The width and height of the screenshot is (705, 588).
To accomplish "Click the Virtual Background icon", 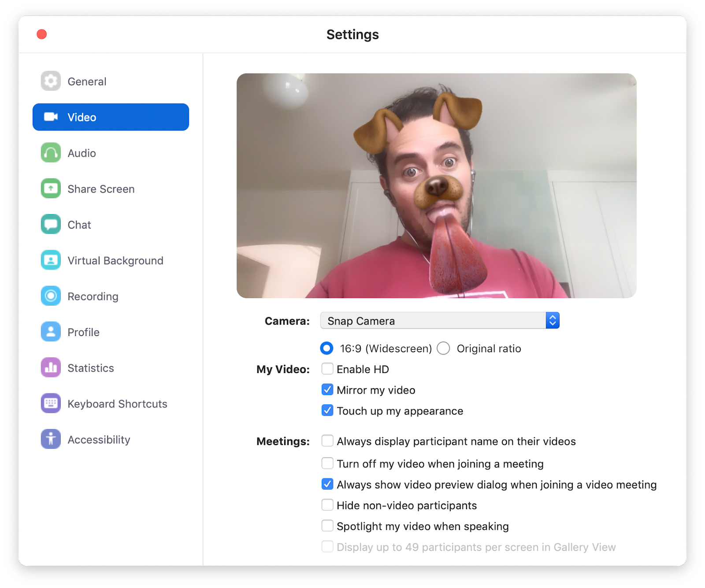I will pyautogui.click(x=51, y=260).
